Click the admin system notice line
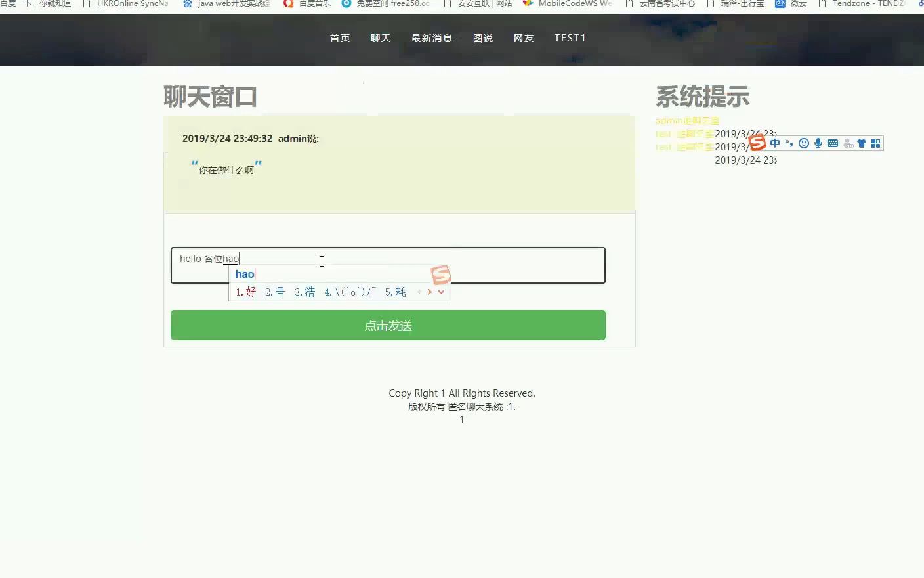This screenshot has height=578, width=924. (688, 121)
